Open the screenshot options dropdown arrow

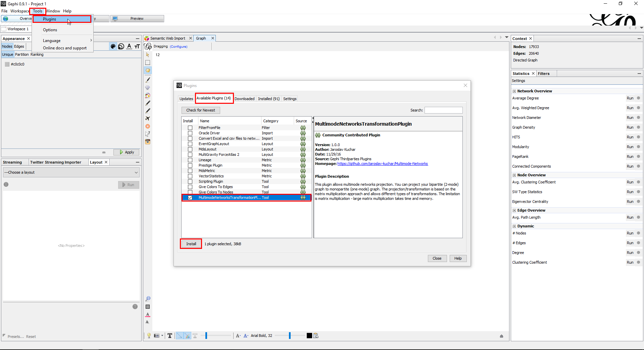coord(162,336)
